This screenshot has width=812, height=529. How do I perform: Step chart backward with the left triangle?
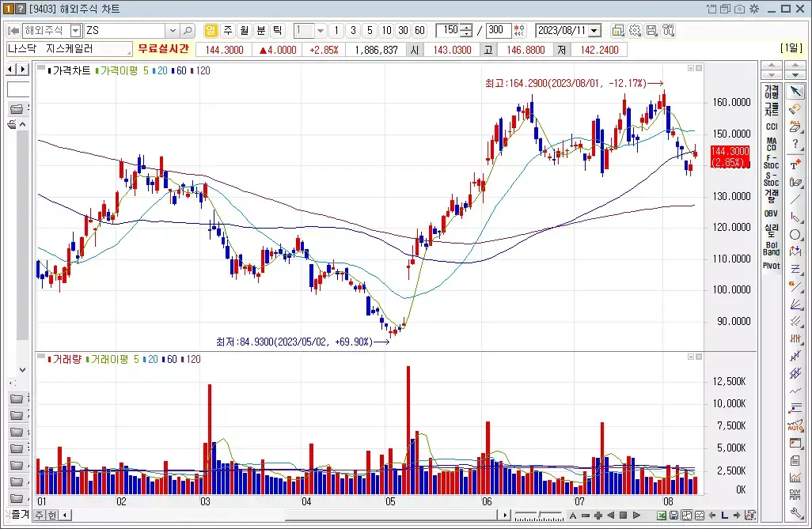pos(611,515)
